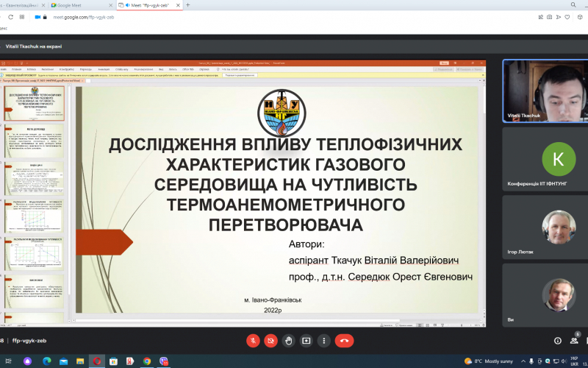This screenshot has width=588, height=368.
Task: Click 'м. Івано-Франківськ' text on slide
Action: coord(273,300)
